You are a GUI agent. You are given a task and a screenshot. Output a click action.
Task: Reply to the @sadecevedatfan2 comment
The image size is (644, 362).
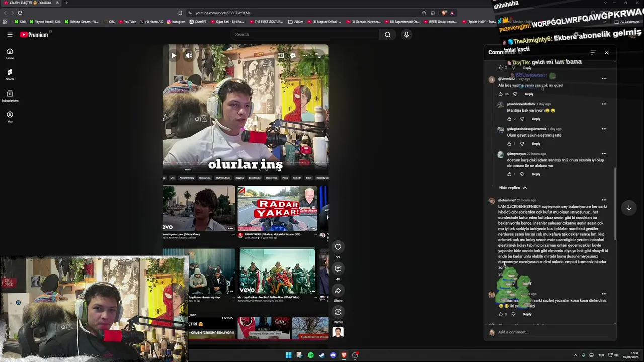[x=536, y=119]
